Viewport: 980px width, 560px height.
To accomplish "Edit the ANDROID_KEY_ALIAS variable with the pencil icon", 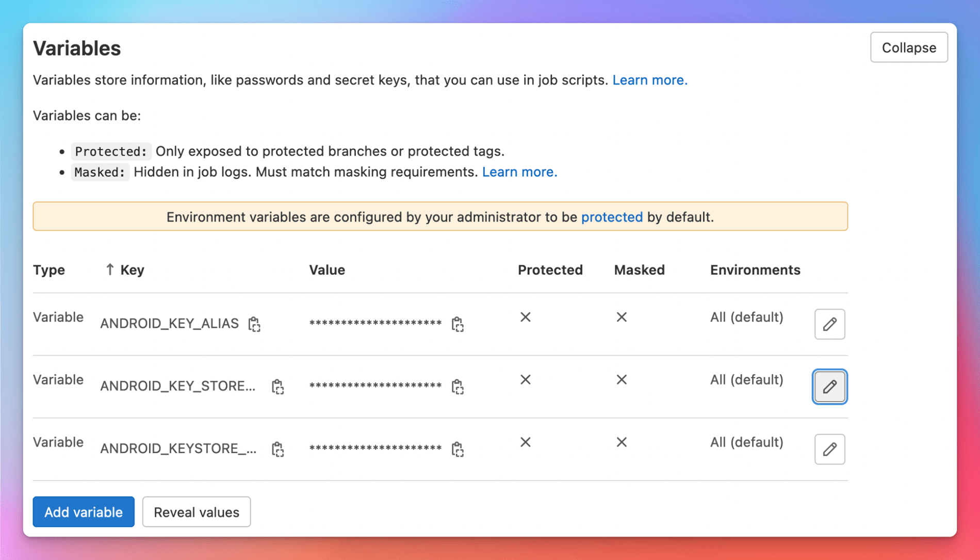I will 829,324.
